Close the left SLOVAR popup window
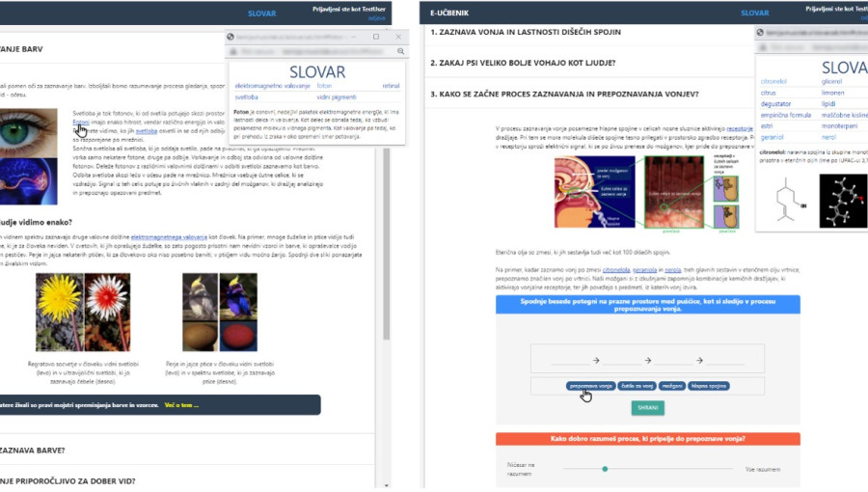This screenshot has width=868, height=492. [x=398, y=37]
